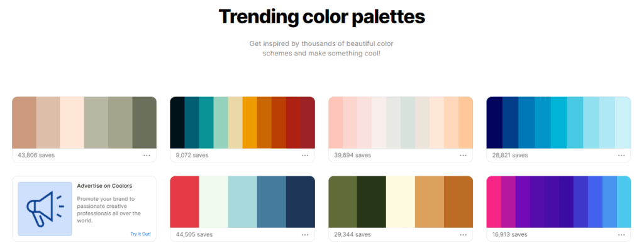
Task: Open more options for the 28,821 saves palette
Action: pyautogui.click(x=621, y=156)
